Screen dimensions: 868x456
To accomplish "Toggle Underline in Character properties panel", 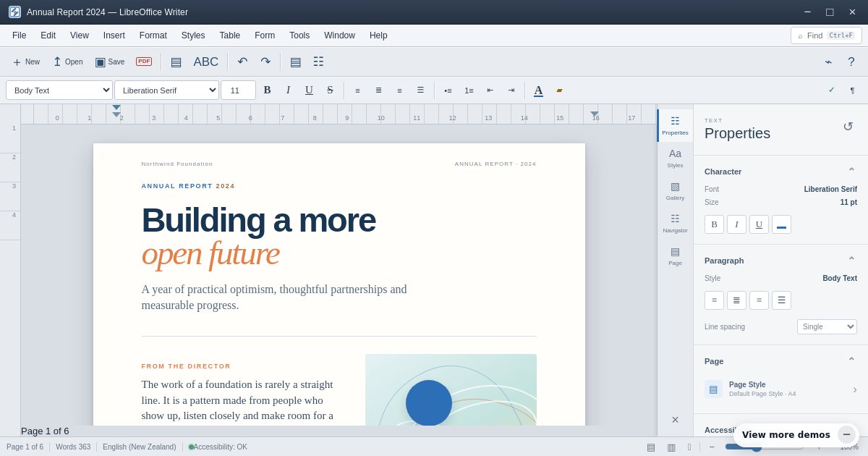I will pyautogui.click(x=759, y=224).
